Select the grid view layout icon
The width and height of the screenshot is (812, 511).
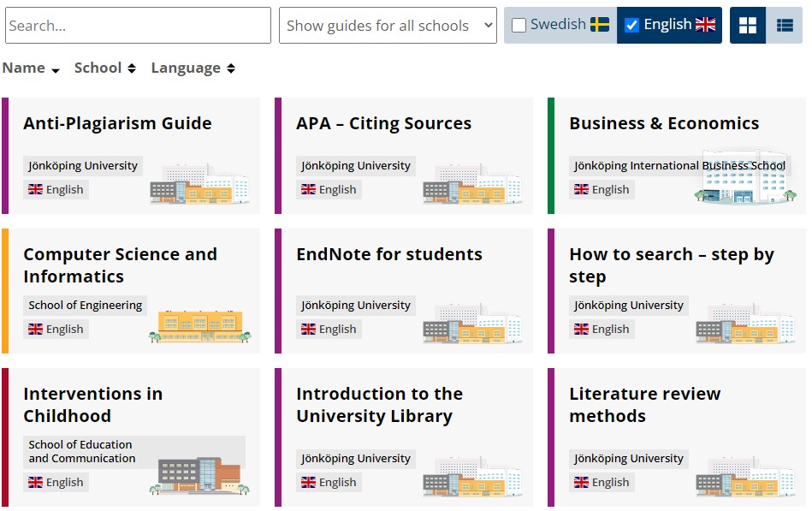pyautogui.click(x=749, y=25)
